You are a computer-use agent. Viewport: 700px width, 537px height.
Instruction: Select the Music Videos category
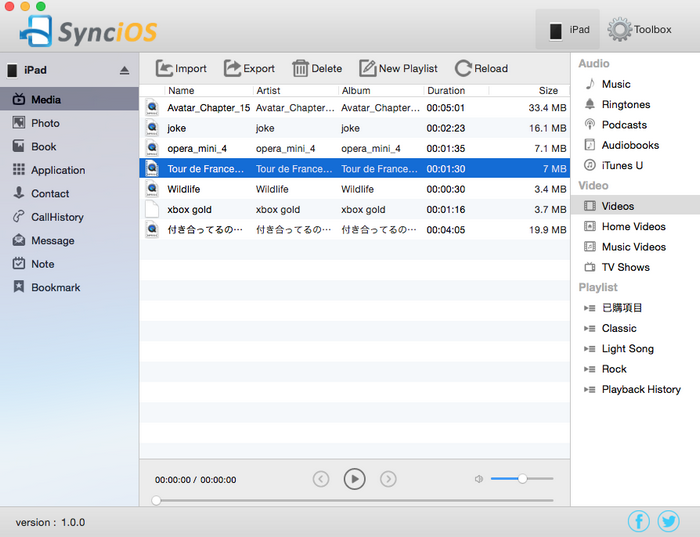coord(635,247)
